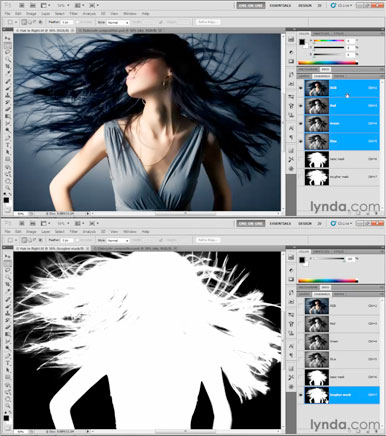Viewport: 386px width, 436px height.
Task: Select the Dodge tool in the mask window
Action: point(7,348)
